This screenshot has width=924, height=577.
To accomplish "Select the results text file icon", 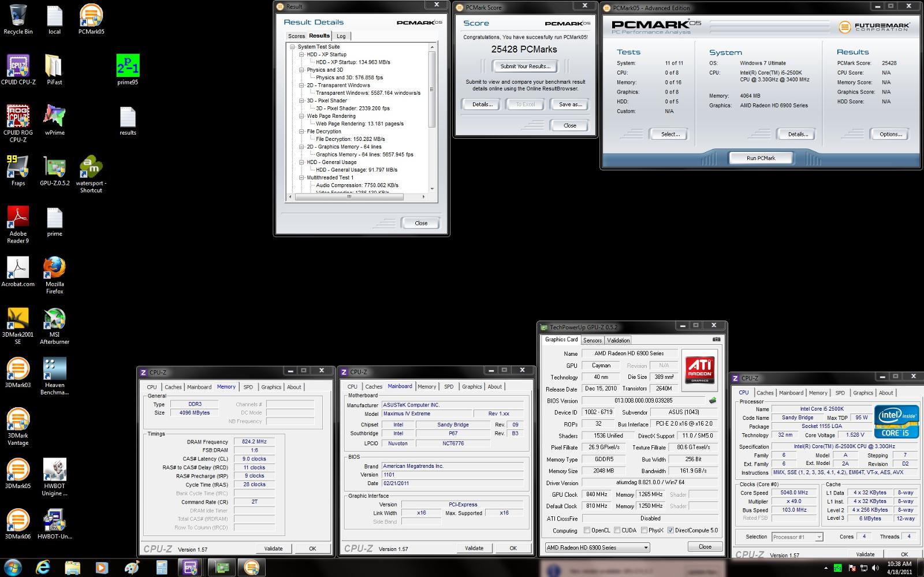I will click(x=128, y=120).
